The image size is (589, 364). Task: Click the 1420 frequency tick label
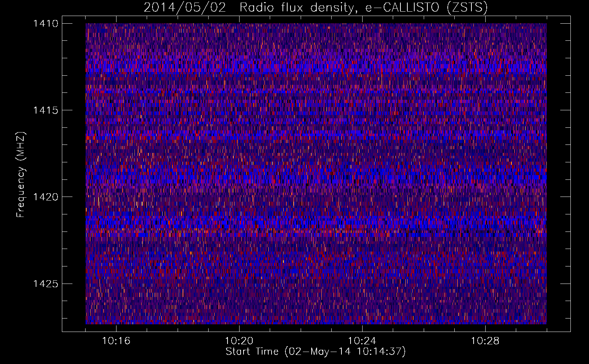coord(46,197)
